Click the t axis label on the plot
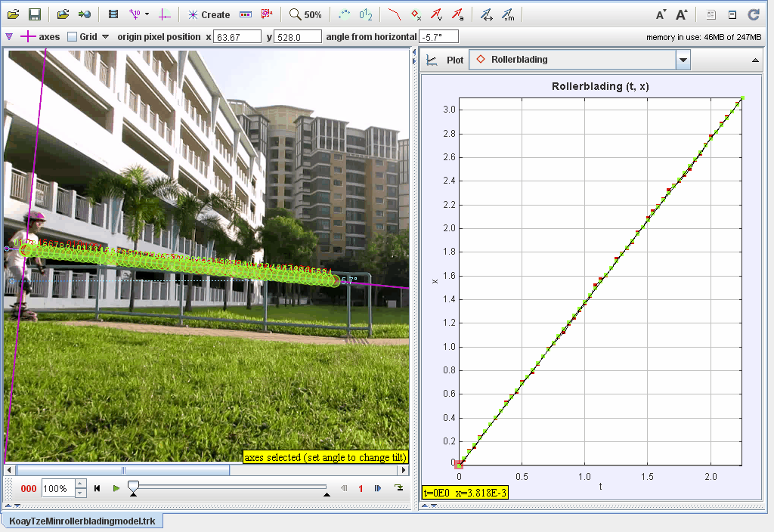The height and width of the screenshot is (532, 774). click(600, 487)
